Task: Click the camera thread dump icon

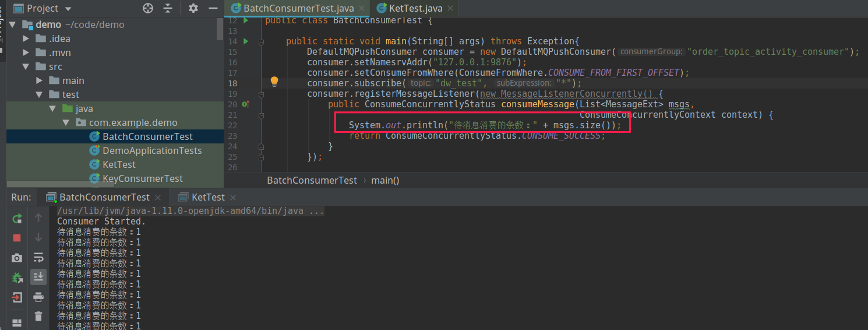Action: [17, 258]
